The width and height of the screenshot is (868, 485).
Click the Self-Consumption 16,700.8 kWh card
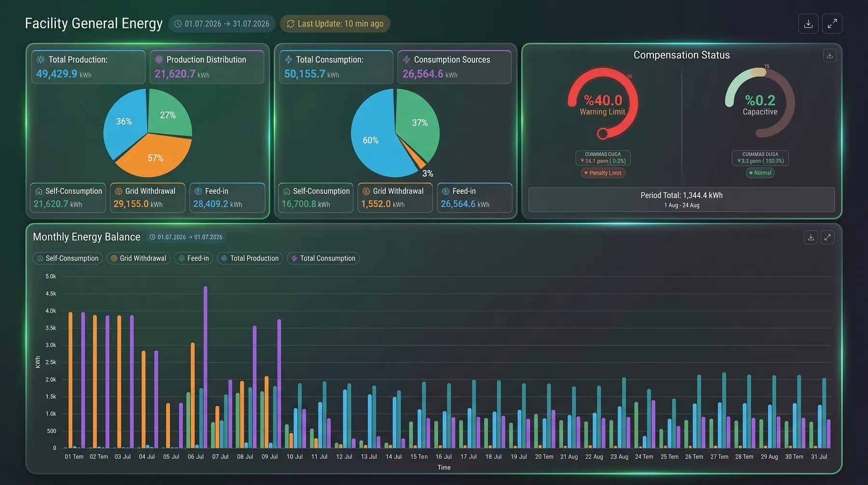(316, 197)
